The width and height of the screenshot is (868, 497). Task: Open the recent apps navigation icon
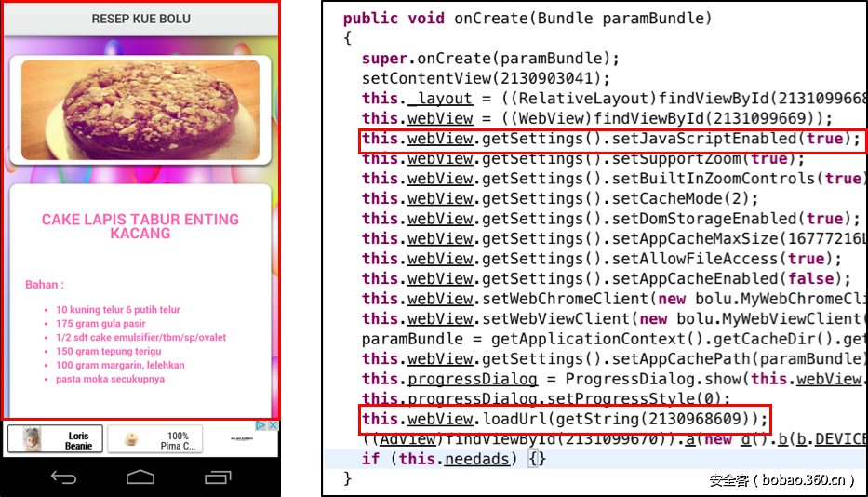pyautogui.click(x=217, y=477)
